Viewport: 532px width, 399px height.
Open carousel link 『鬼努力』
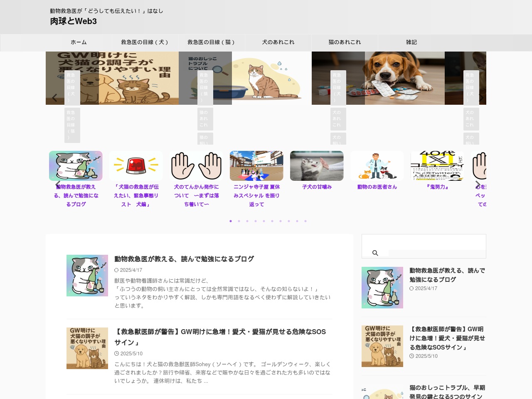point(437,187)
